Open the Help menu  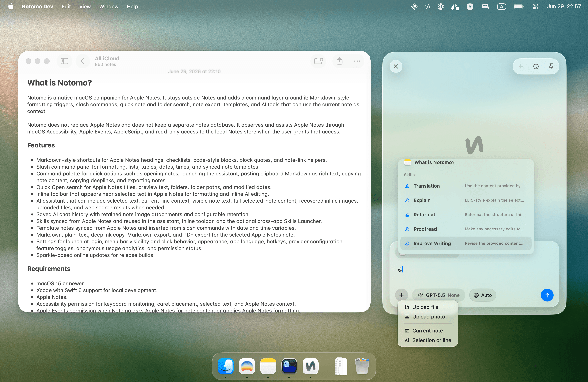click(132, 6)
